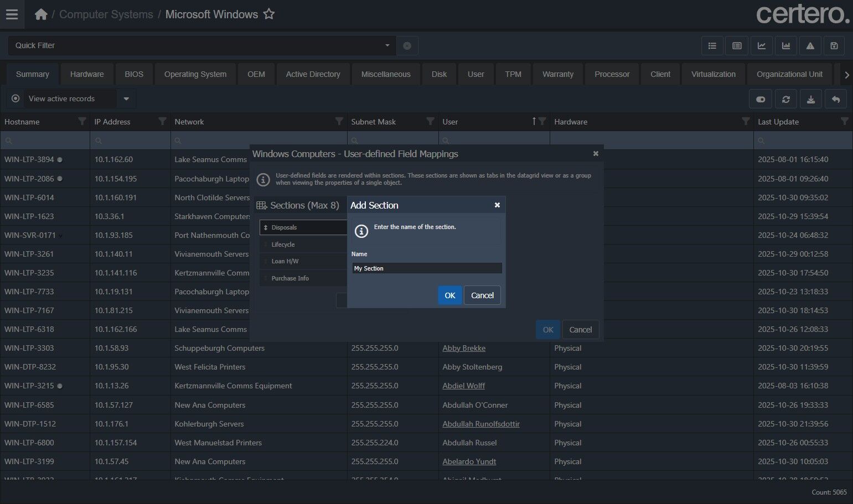The height and width of the screenshot is (504, 853).
Task: Switch to the Operating System tab
Action: 195,74
